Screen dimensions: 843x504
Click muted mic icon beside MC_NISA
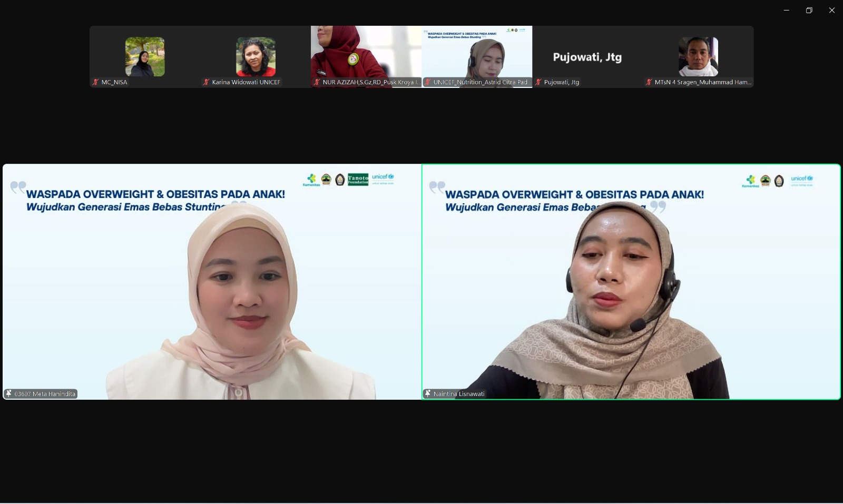pos(96,82)
